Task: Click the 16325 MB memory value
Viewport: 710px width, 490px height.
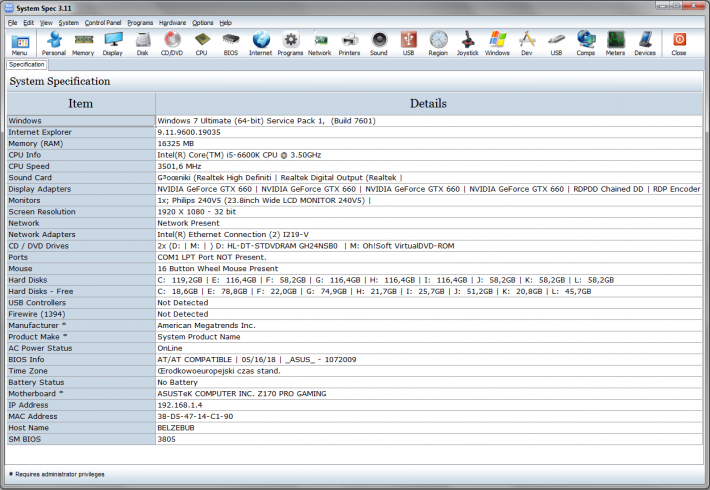Action: point(428,144)
